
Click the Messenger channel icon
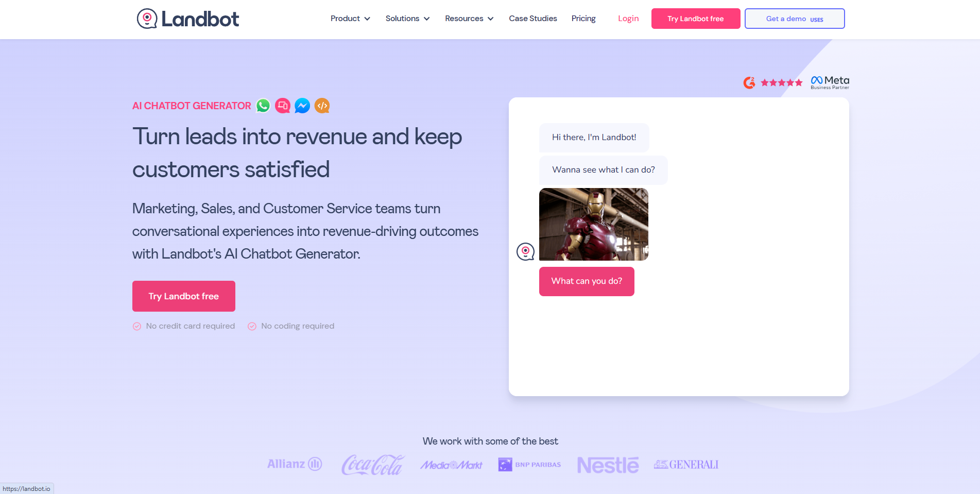[x=302, y=106]
